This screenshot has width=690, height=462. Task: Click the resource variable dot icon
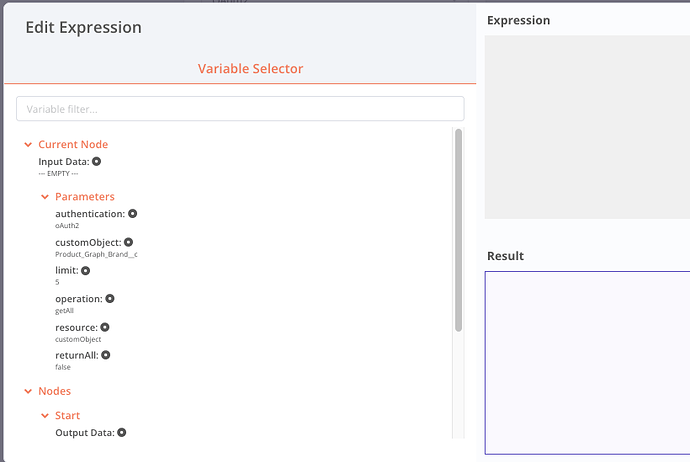pos(105,327)
